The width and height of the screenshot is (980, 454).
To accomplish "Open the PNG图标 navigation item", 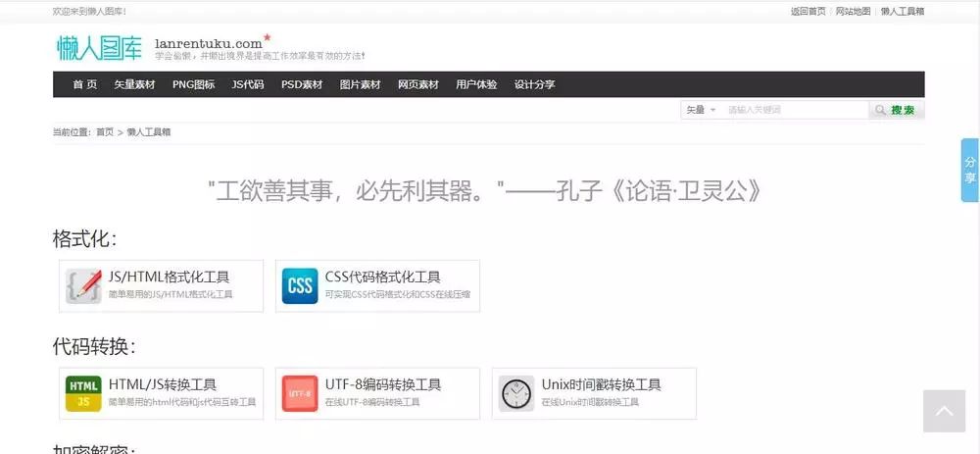I will pos(194,84).
